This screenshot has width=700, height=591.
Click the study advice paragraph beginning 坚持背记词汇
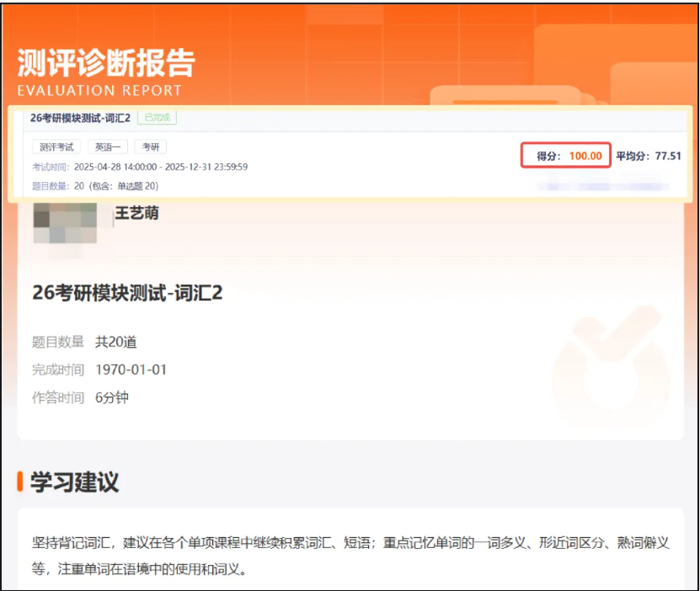[x=350, y=556]
